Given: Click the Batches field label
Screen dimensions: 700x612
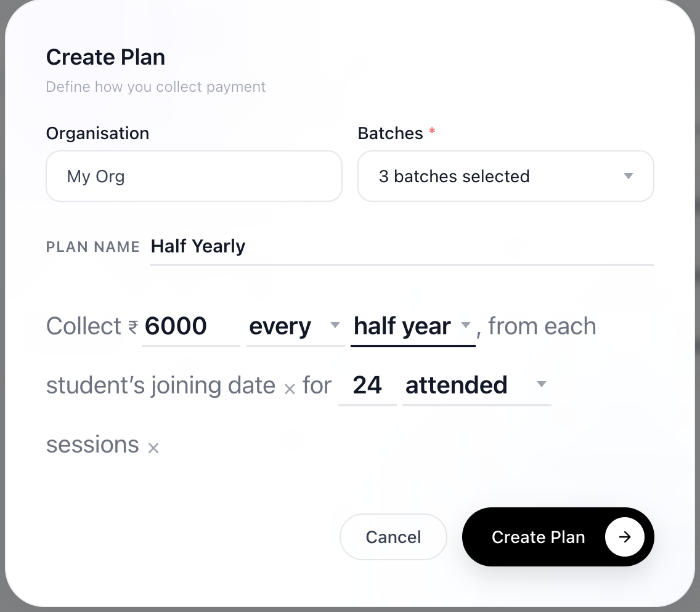Looking at the screenshot, I should click(390, 134).
